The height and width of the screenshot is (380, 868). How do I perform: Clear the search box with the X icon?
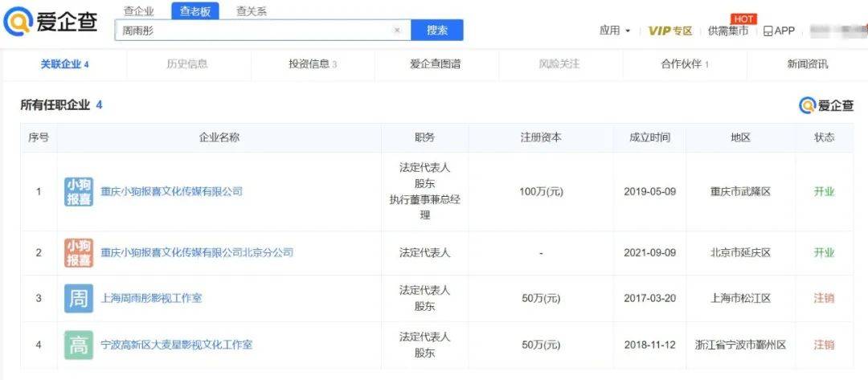click(397, 31)
